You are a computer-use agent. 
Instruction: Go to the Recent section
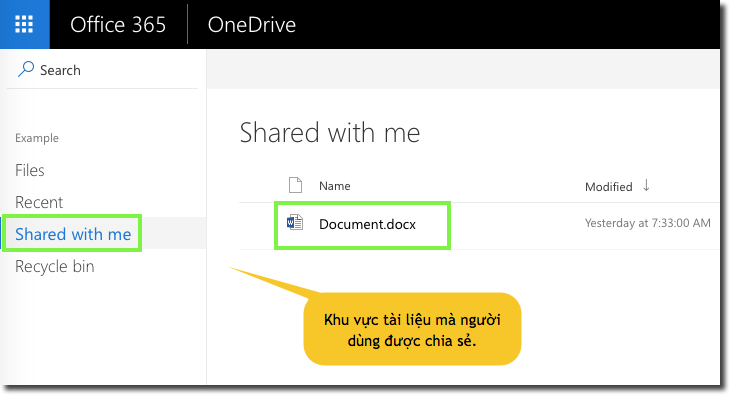click(x=39, y=202)
